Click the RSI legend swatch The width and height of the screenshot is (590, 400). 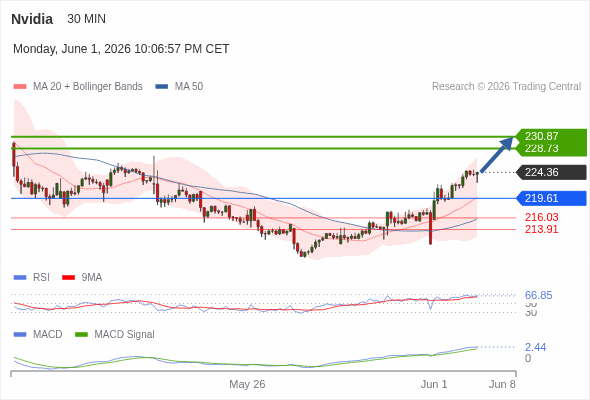20,278
